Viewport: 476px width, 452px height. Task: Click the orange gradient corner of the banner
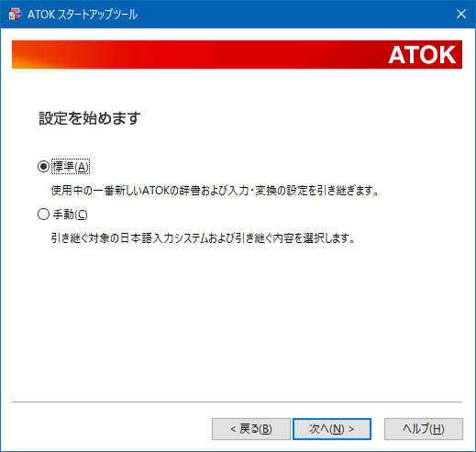(x=23, y=61)
